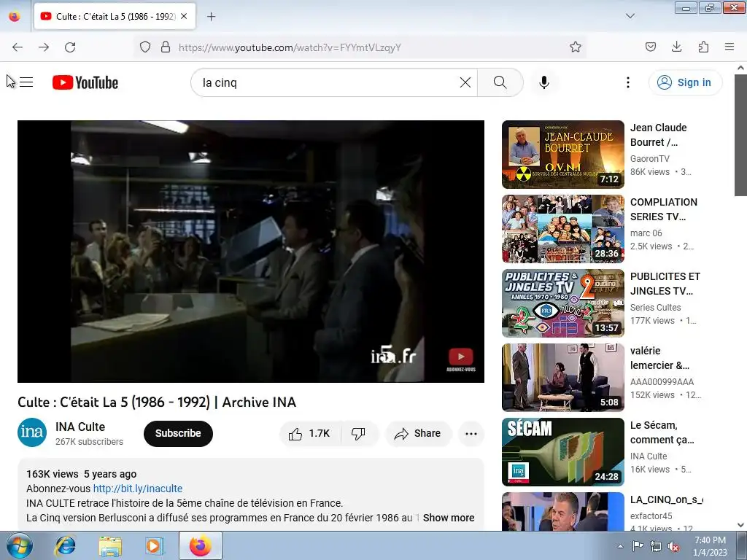Open INA Culte channel name link
747x560 pixels.
click(80, 427)
